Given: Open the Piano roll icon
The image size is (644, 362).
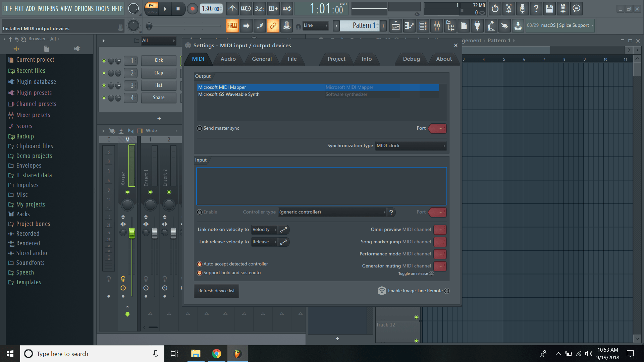Looking at the screenshot, I should pos(409,25).
